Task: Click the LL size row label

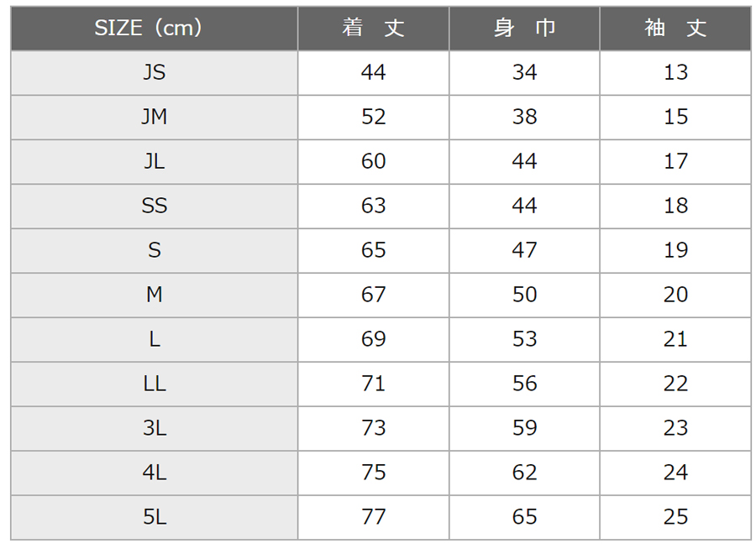Action: pyautogui.click(x=155, y=384)
